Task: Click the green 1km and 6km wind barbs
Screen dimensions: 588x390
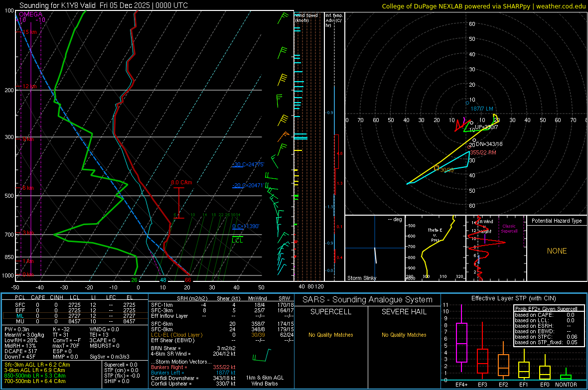Action: [x=262, y=355]
